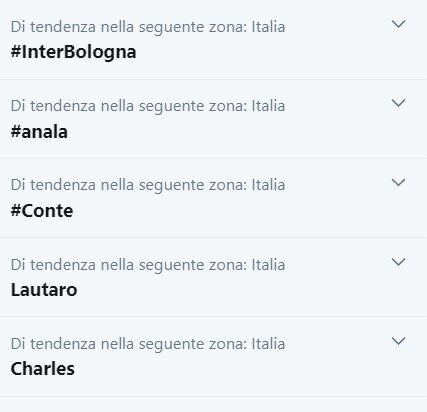
Task: Click the Italia trend label above #InterBologna
Action: [148, 27]
